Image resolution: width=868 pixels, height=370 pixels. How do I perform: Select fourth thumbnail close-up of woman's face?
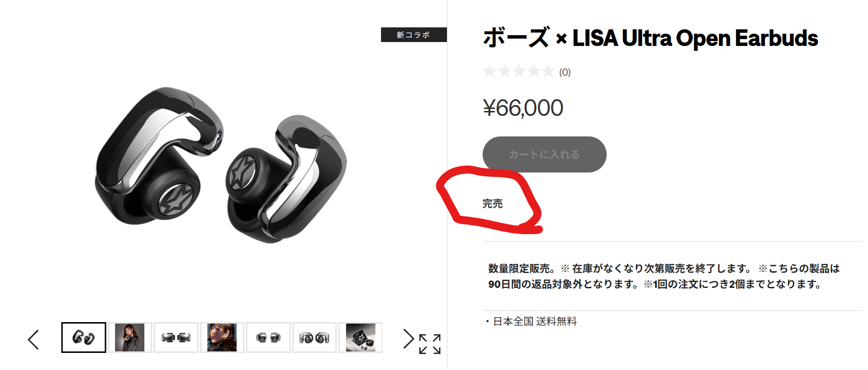222,337
